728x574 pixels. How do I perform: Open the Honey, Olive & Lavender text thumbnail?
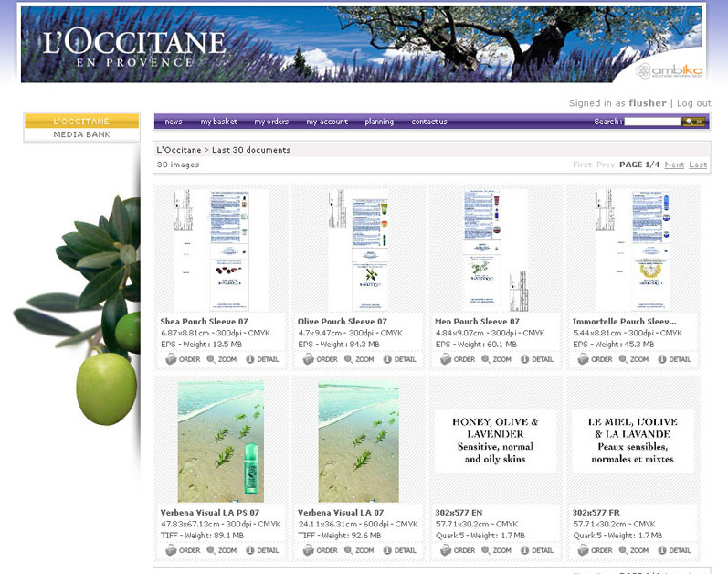495,441
